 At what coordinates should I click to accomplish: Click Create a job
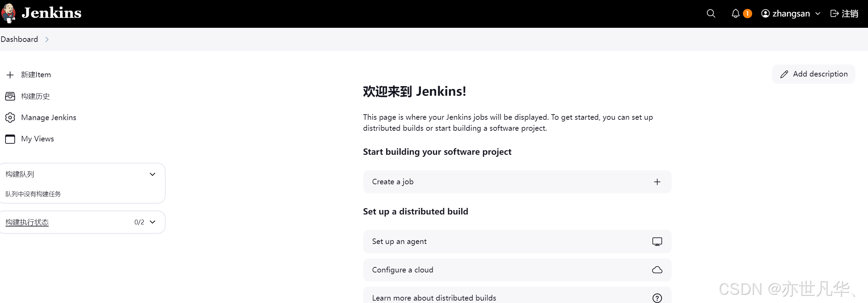point(517,182)
